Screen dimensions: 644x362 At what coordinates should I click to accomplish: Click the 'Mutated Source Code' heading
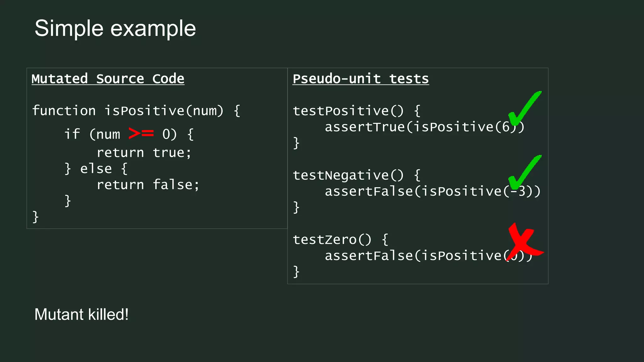[x=108, y=79]
